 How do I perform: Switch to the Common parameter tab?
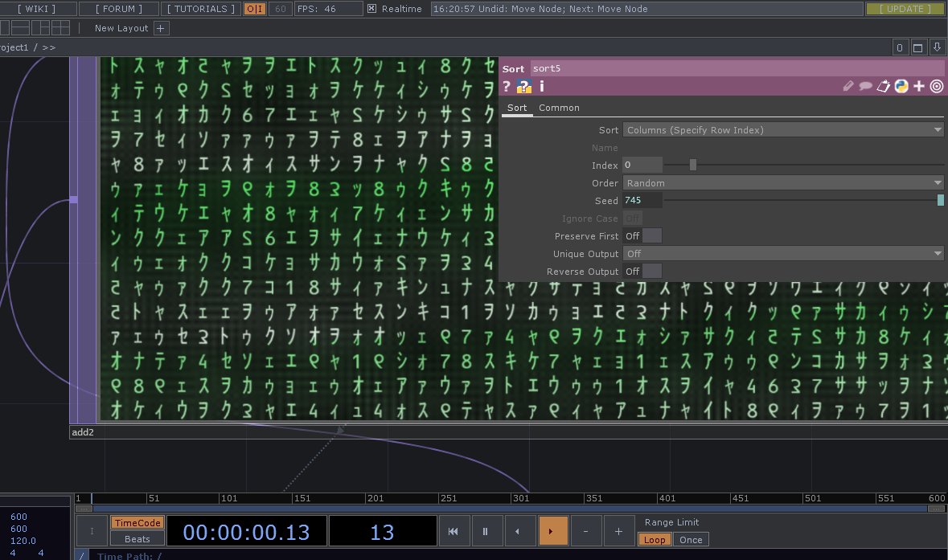[559, 108]
